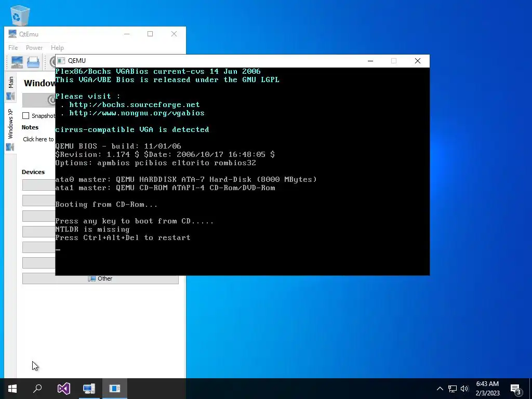Click 'Press any key to boot from CD' line
Image resolution: width=532 pixels, height=399 pixels.
point(135,221)
